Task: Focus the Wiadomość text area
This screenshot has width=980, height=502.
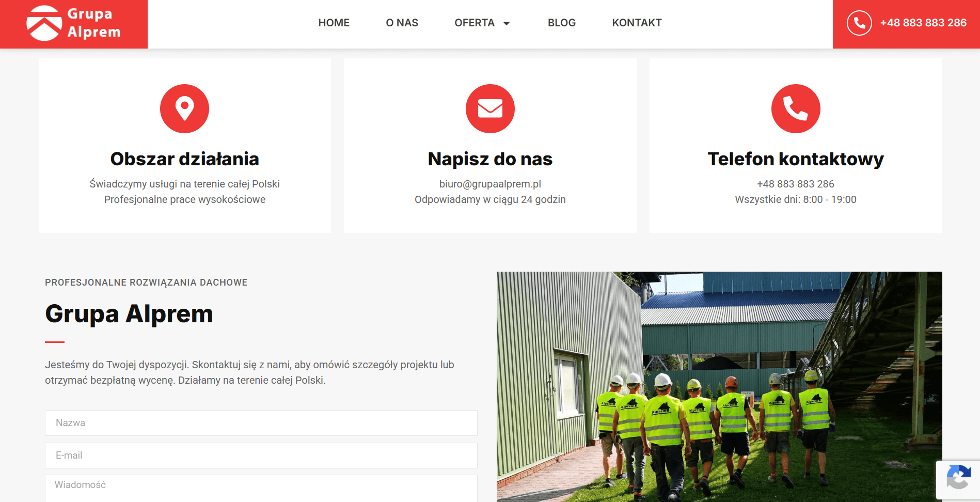Action: (x=261, y=489)
